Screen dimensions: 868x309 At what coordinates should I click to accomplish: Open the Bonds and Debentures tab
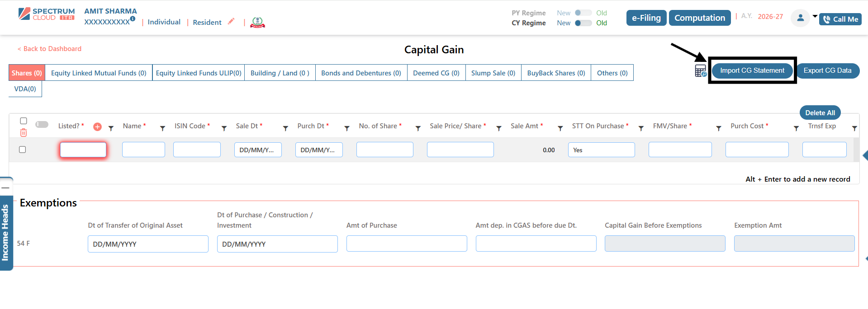(361, 73)
